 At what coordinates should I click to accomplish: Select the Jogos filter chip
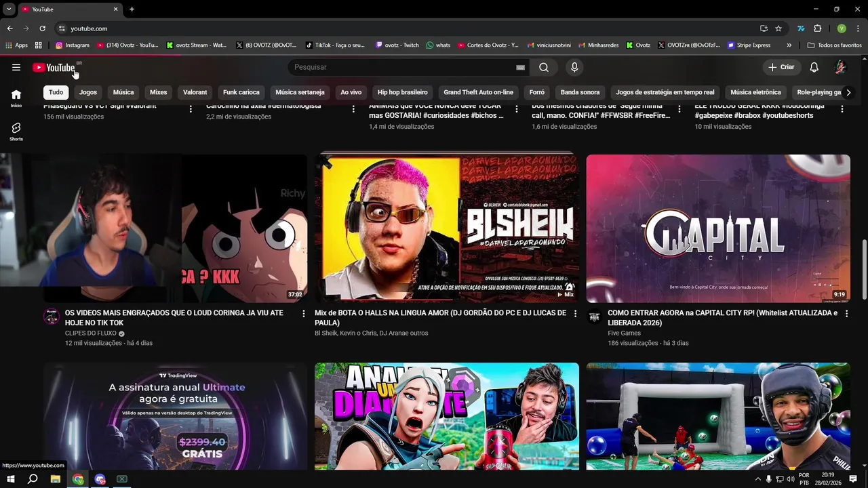pos(88,92)
